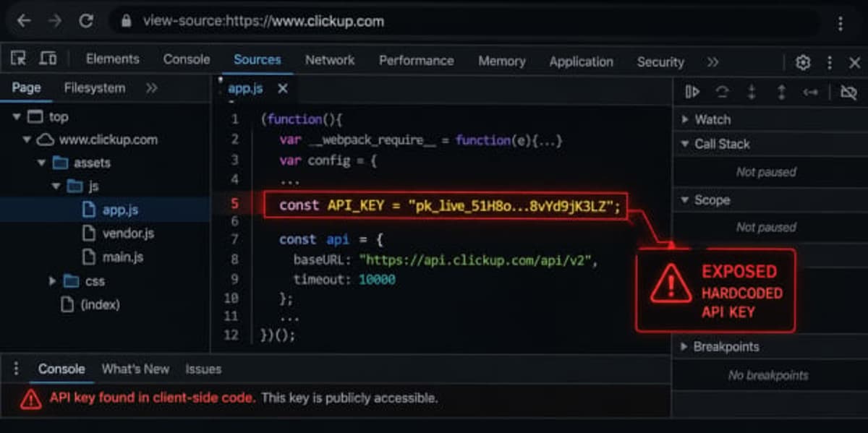The height and width of the screenshot is (433, 868).
Task: Collapse the www.clickup.com domain node
Action: click(x=27, y=140)
